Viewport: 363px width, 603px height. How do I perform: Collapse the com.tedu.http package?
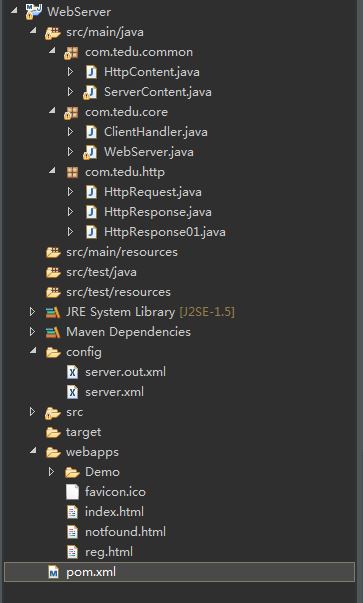[52, 170]
